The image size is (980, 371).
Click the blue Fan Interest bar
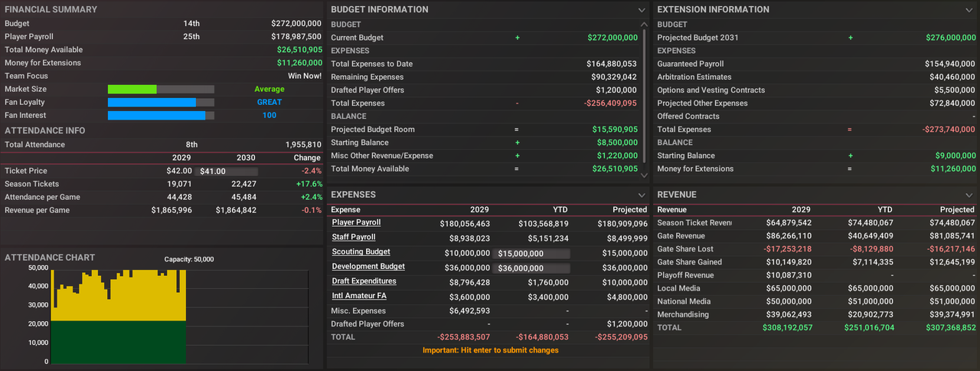(156, 115)
